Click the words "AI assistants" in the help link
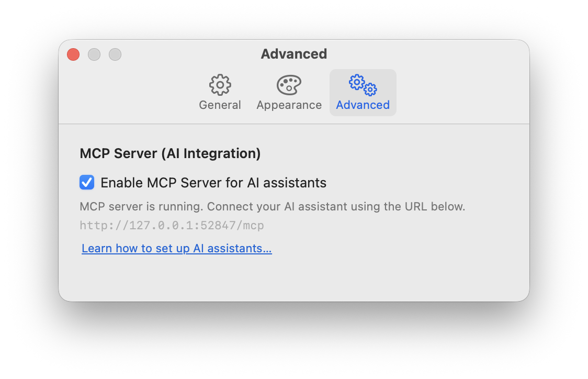588x379 pixels. (232, 248)
